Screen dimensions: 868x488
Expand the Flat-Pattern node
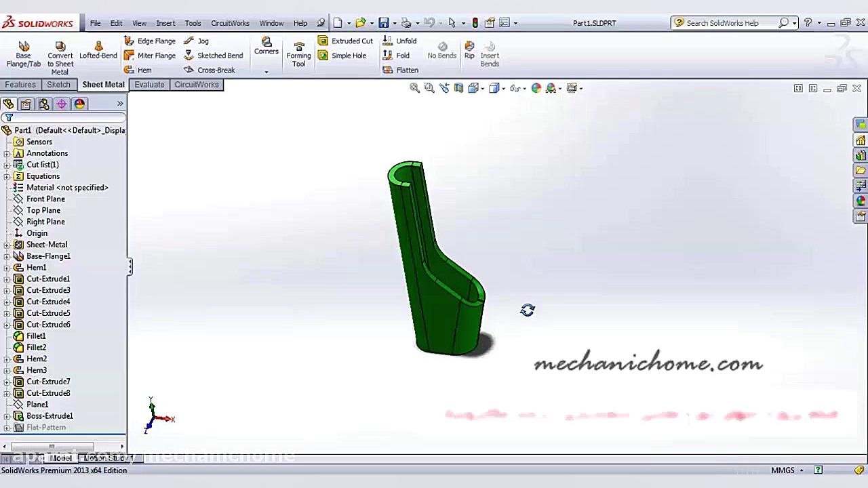pos(7,428)
